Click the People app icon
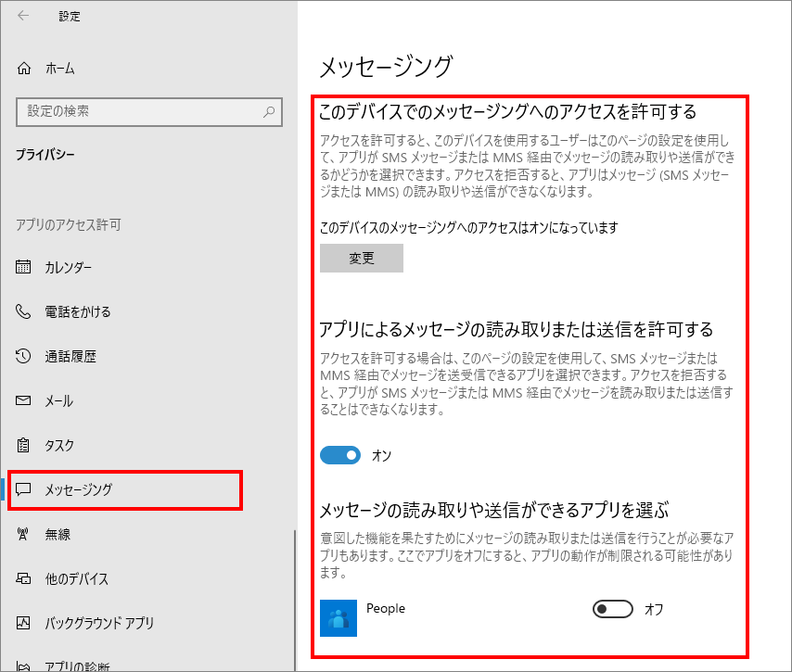Screen dimensions: 792x672 pyautogui.click(x=339, y=618)
